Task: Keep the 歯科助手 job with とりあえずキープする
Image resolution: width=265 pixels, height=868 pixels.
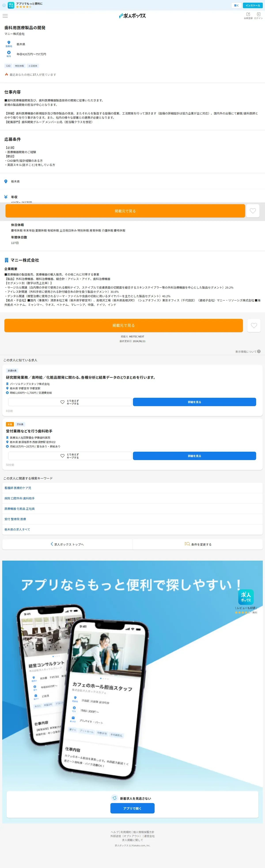Action: tap(70, 456)
